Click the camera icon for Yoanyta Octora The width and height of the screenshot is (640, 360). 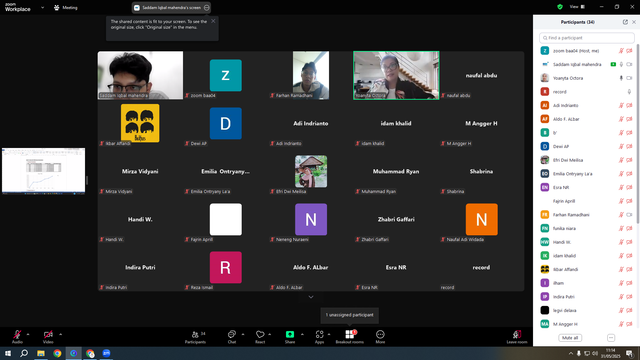point(629,78)
